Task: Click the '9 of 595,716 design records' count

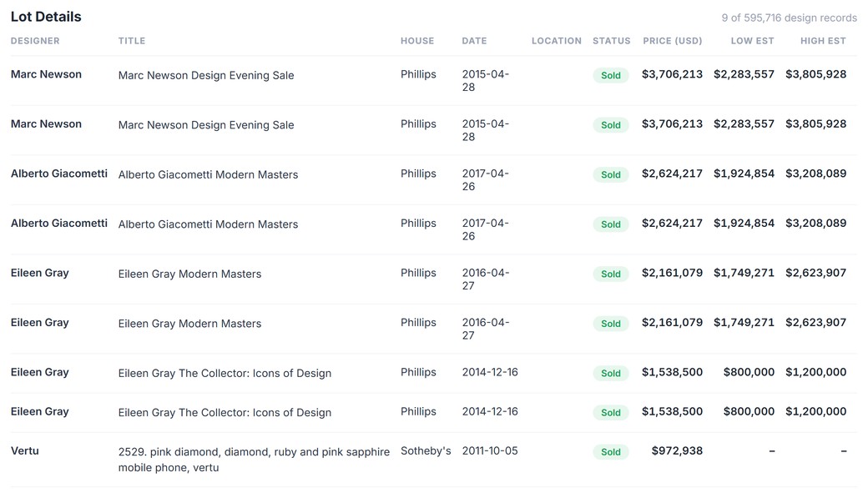Action: (789, 18)
